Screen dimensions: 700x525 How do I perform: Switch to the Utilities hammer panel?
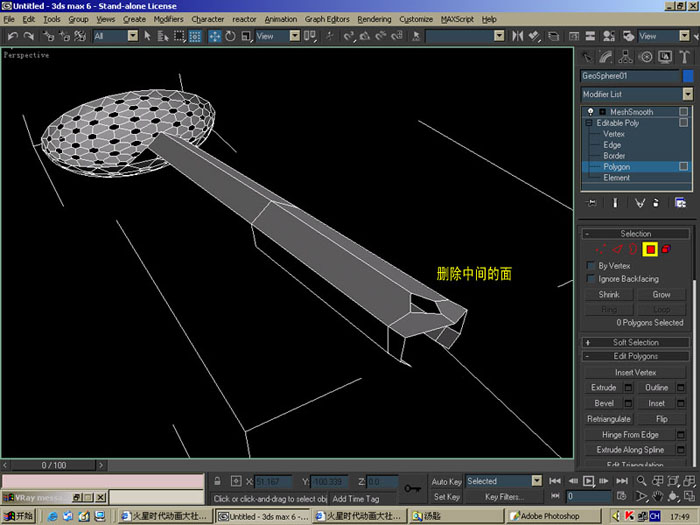point(684,57)
